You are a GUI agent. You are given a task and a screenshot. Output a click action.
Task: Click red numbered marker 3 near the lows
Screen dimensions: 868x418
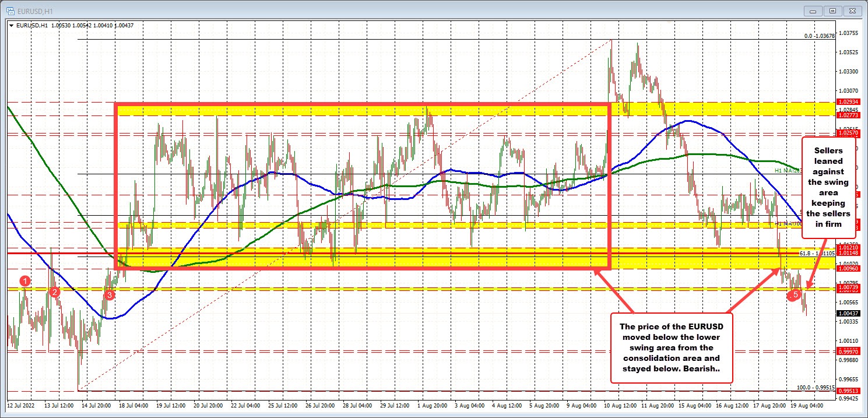click(108, 296)
